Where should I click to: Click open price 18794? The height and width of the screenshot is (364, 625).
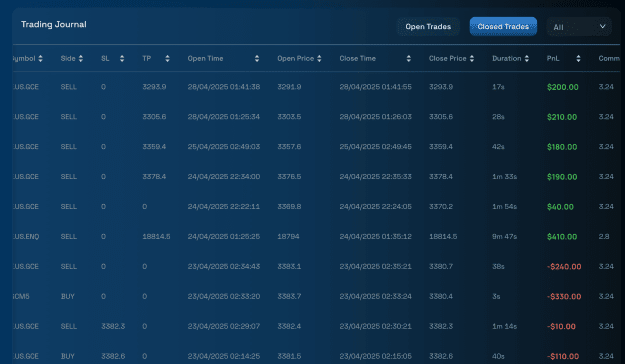(x=288, y=236)
